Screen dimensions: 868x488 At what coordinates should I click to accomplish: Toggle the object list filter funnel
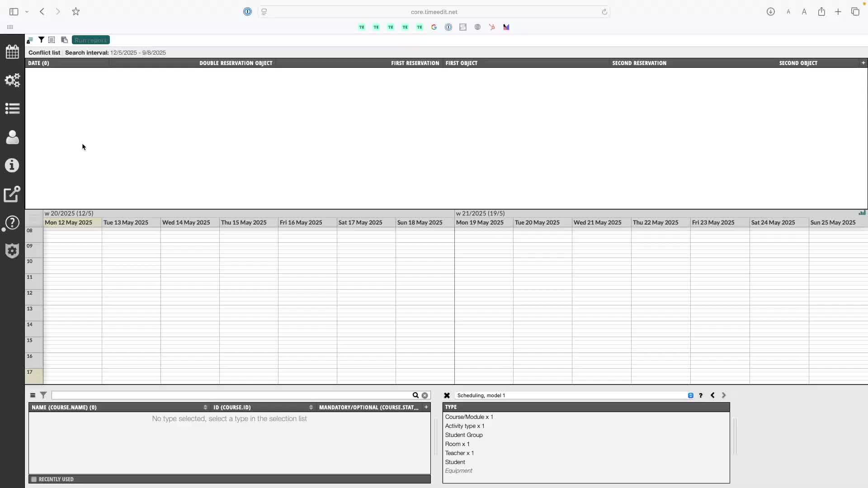(x=43, y=395)
